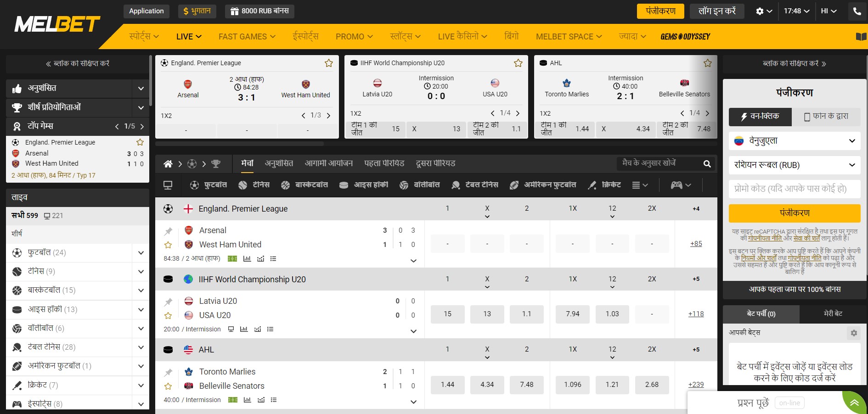Pin the Toronto Marlies match
The height and width of the screenshot is (414, 868).
[x=168, y=373]
